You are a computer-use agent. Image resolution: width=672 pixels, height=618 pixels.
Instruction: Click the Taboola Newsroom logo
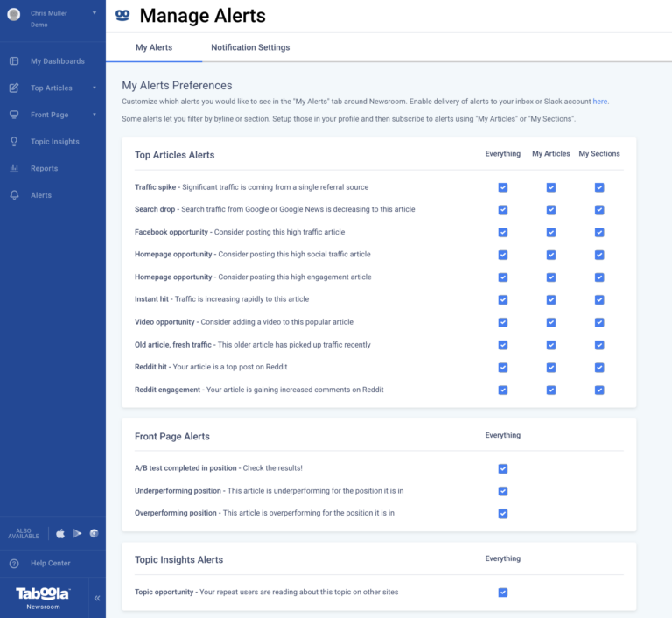pos(43,598)
